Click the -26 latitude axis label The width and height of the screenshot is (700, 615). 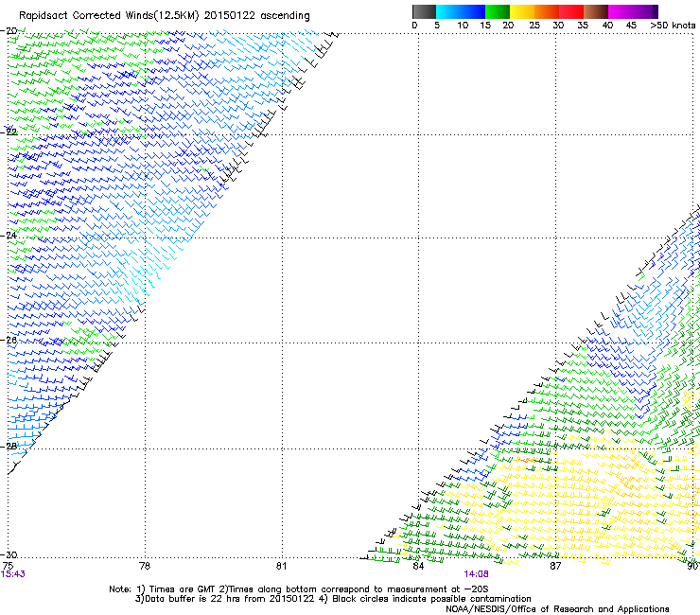click(x=9, y=341)
